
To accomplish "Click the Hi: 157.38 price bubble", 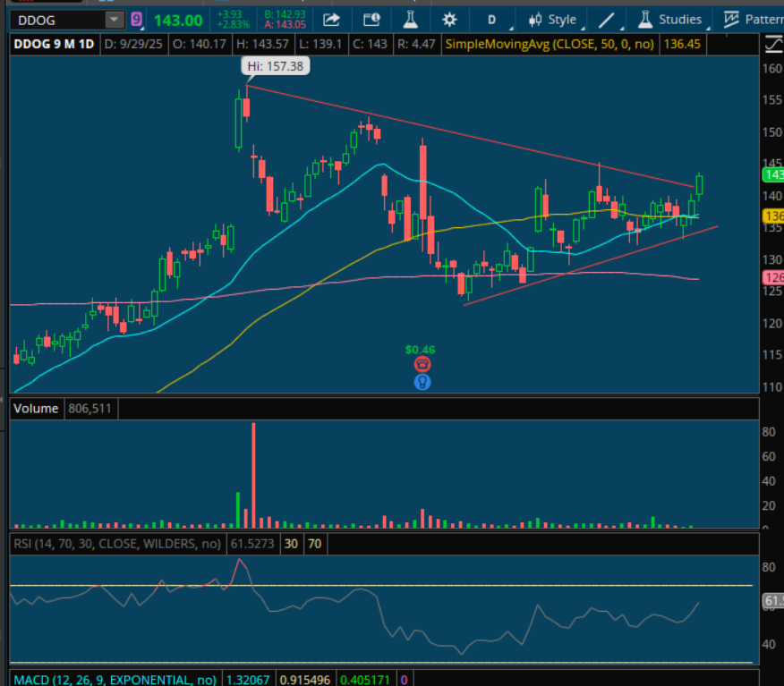I will (x=276, y=66).
